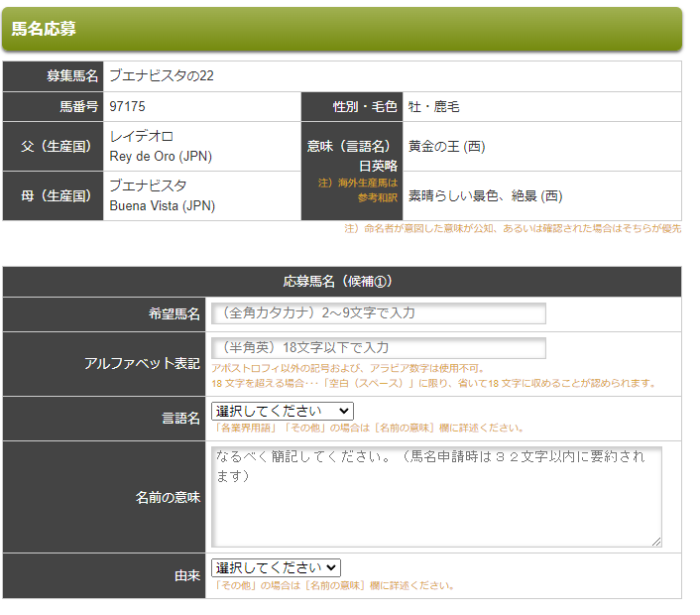Click the 言語名 row label
Screen dimensions: 700x615
point(180,419)
